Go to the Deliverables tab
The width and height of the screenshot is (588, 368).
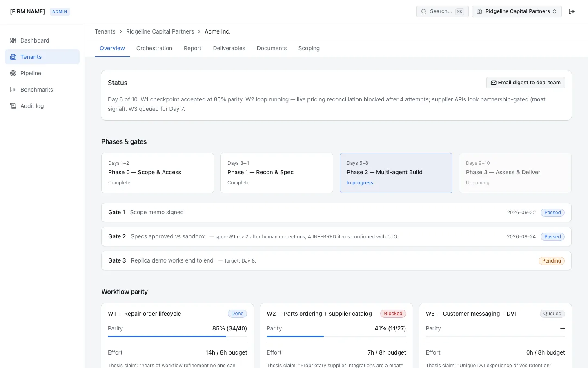coord(229,48)
